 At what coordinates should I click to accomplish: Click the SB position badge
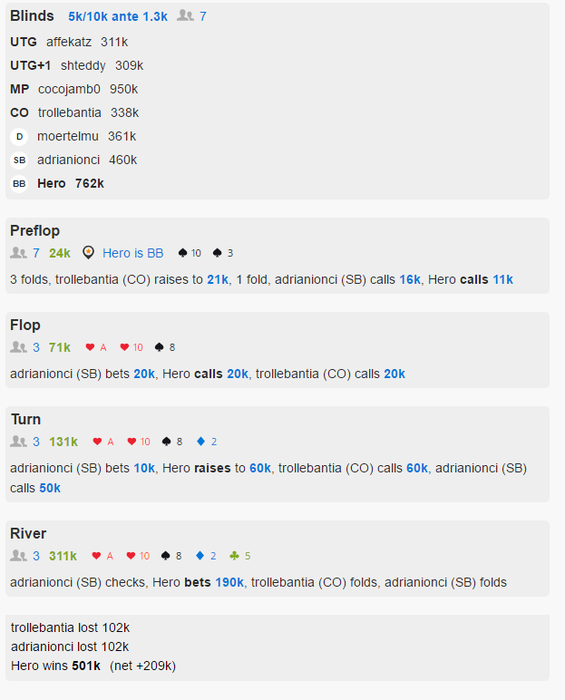coord(19,160)
